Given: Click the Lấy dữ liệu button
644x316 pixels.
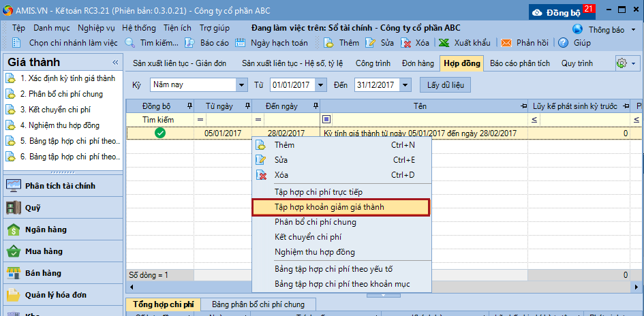Looking at the screenshot, I should (446, 85).
